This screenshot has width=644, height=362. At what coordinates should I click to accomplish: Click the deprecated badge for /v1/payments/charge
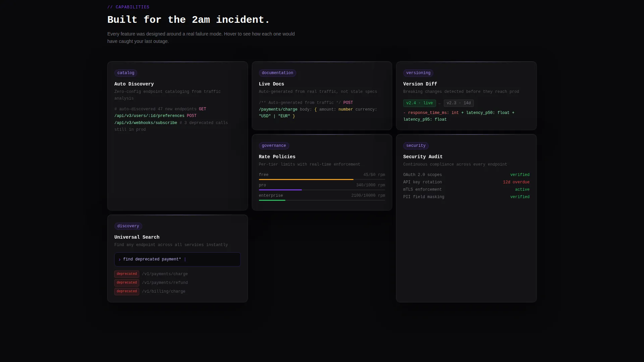coord(127,274)
